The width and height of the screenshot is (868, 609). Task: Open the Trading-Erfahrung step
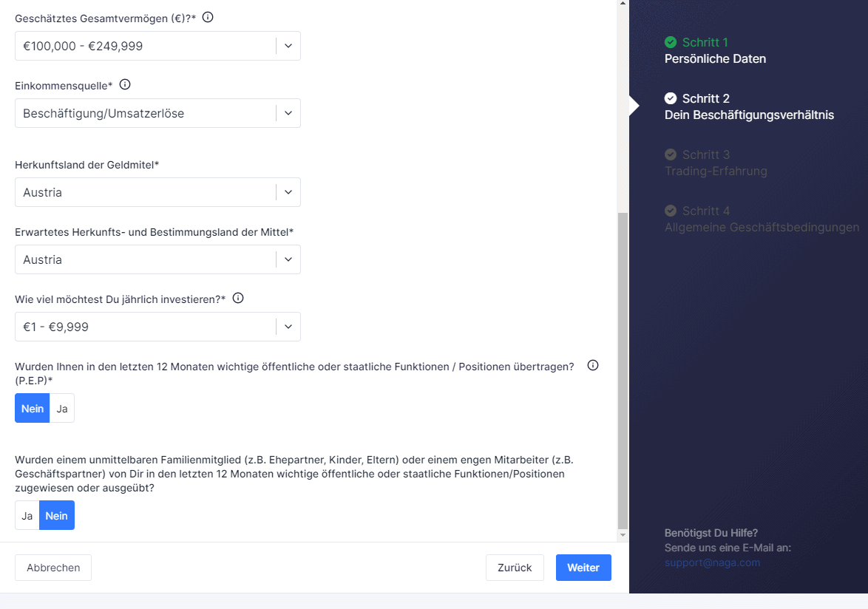[716, 171]
